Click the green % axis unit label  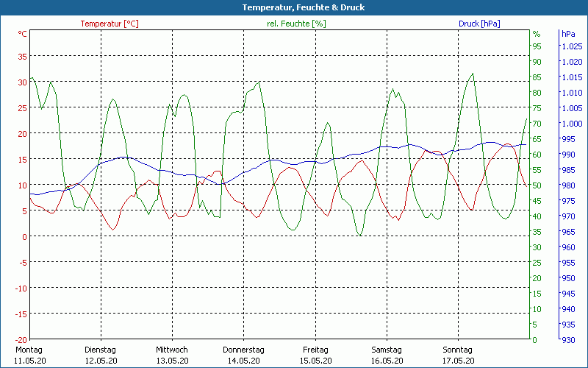(x=537, y=34)
